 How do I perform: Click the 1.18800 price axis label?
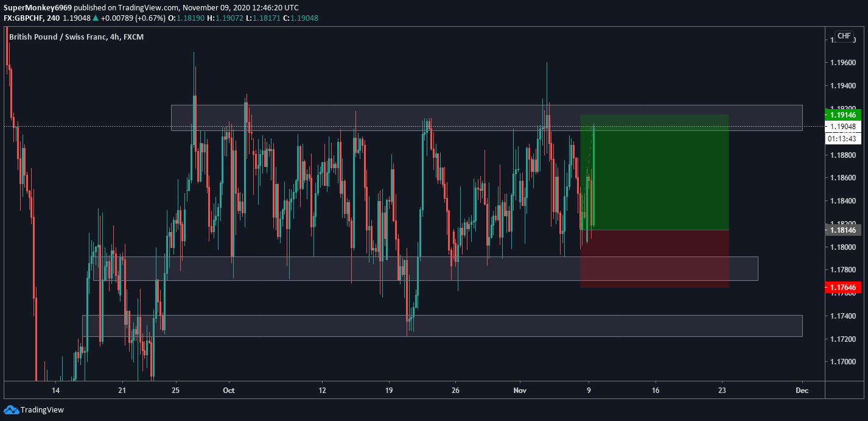point(843,155)
